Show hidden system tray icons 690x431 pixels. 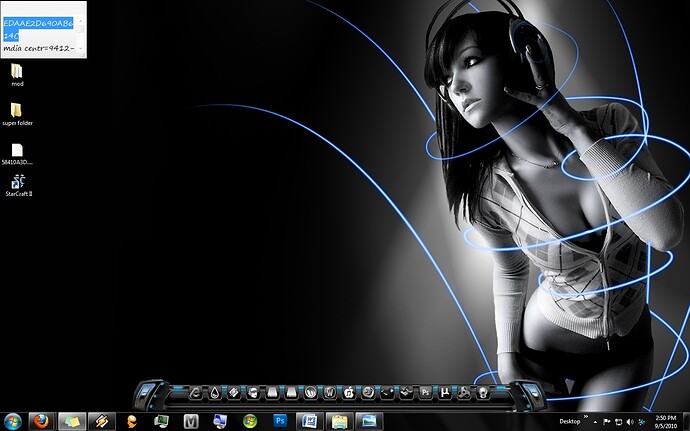point(597,421)
